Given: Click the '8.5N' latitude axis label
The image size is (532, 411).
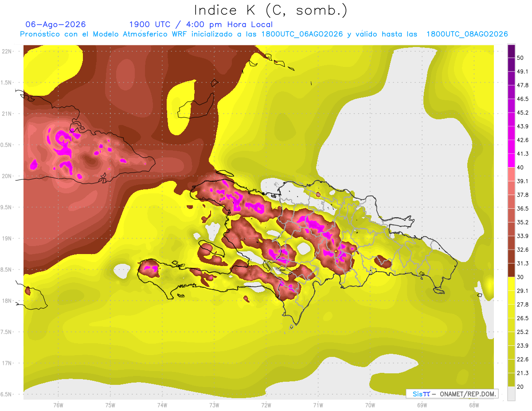Looking at the screenshot, I should (x=7, y=270).
